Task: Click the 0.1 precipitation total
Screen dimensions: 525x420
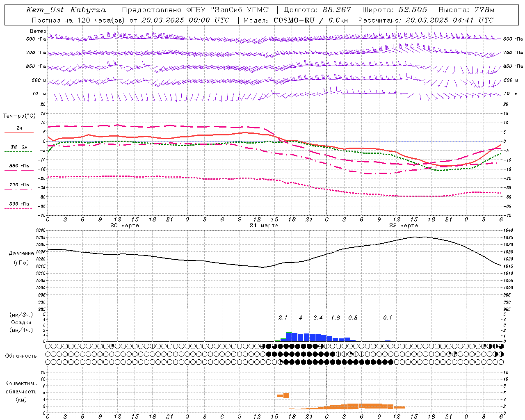Action: tap(388, 318)
